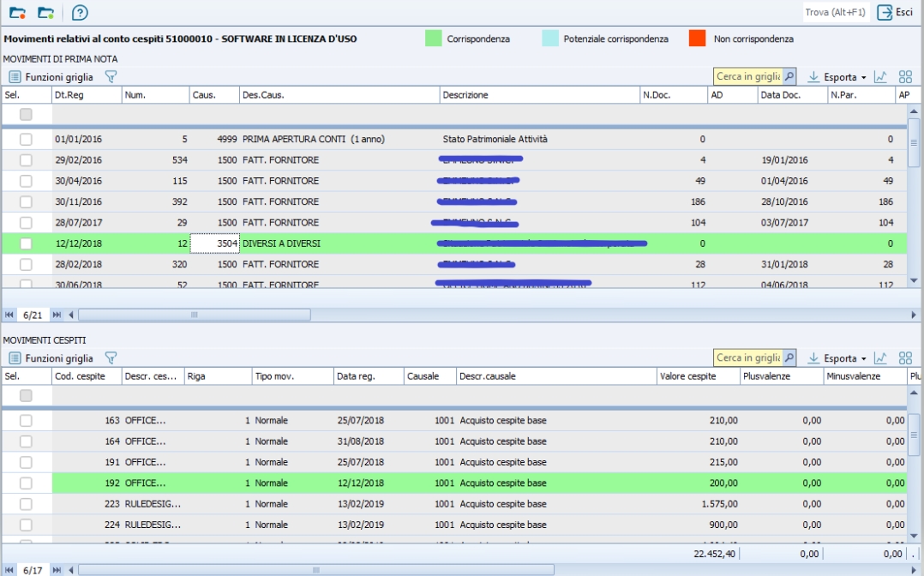
Task: Click the green Corrispondenza color swatch
Action: coord(434,39)
